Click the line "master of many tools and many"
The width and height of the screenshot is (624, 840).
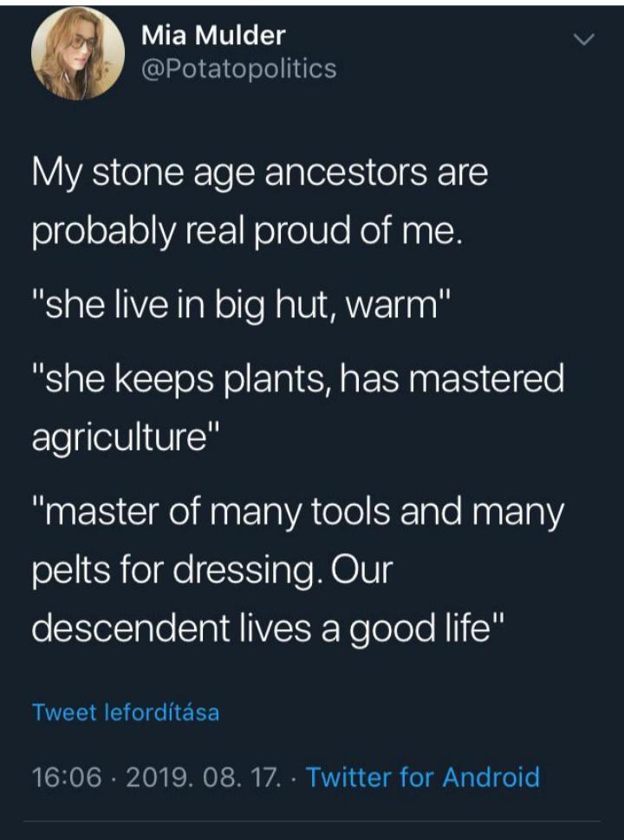[298, 512]
